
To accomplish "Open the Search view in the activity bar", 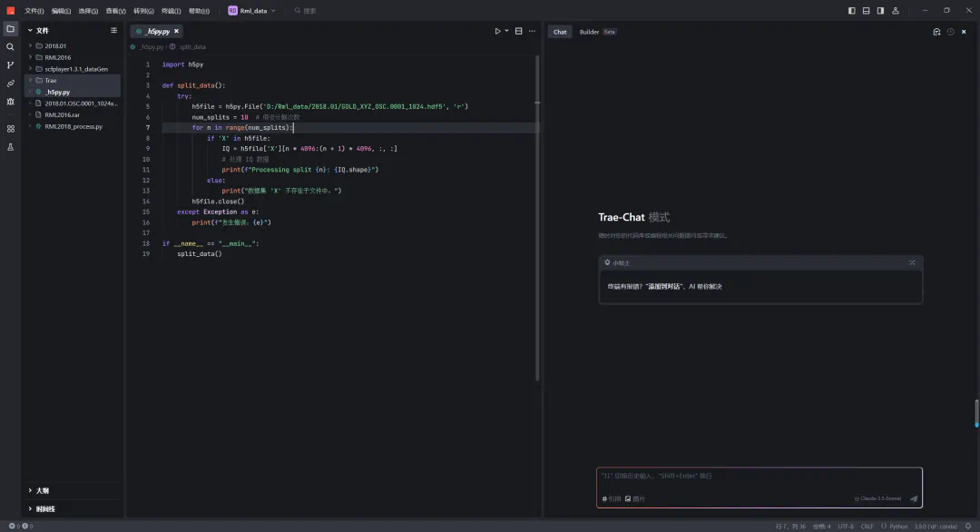I will pos(11,47).
